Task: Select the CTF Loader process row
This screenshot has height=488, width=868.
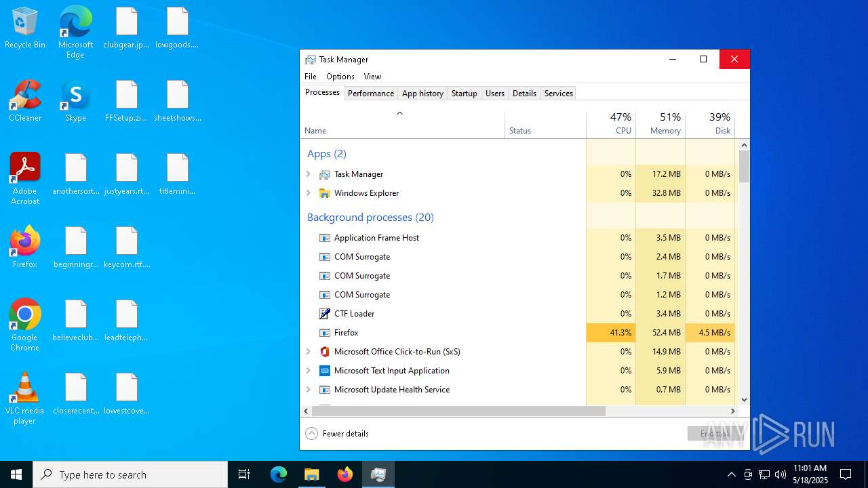Action: pyautogui.click(x=519, y=314)
